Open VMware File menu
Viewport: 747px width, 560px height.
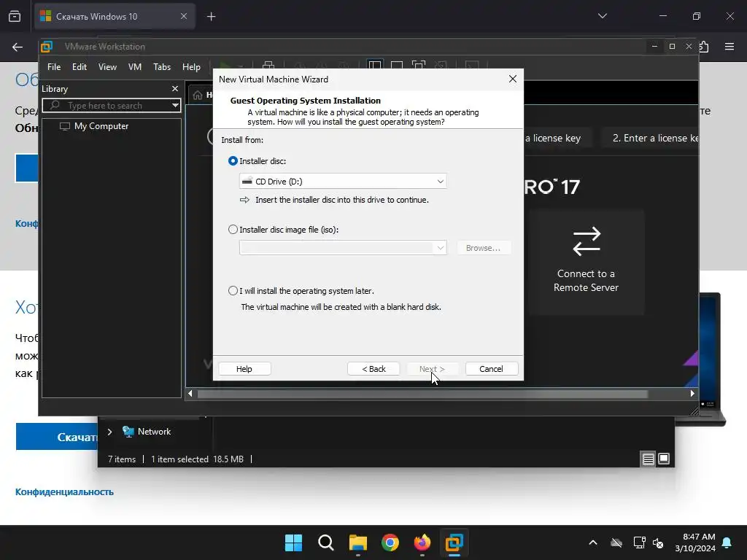coord(54,67)
